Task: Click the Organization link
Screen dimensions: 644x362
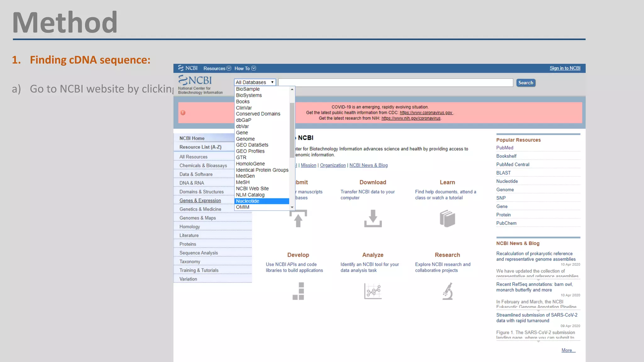Action: [x=333, y=165]
